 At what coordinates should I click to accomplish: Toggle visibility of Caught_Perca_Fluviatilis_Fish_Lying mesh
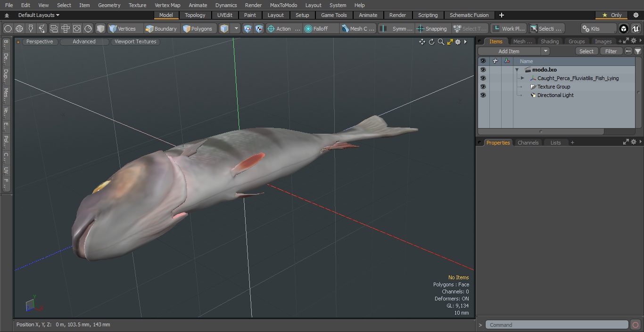point(483,78)
